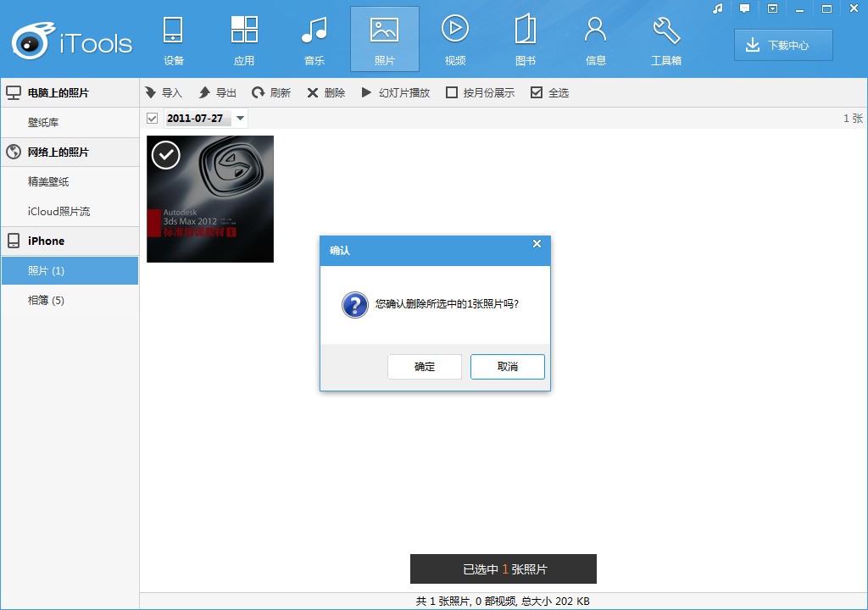
Task: Open iCloud照片流 in the sidebar
Action: pyautogui.click(x=58, y=211)
